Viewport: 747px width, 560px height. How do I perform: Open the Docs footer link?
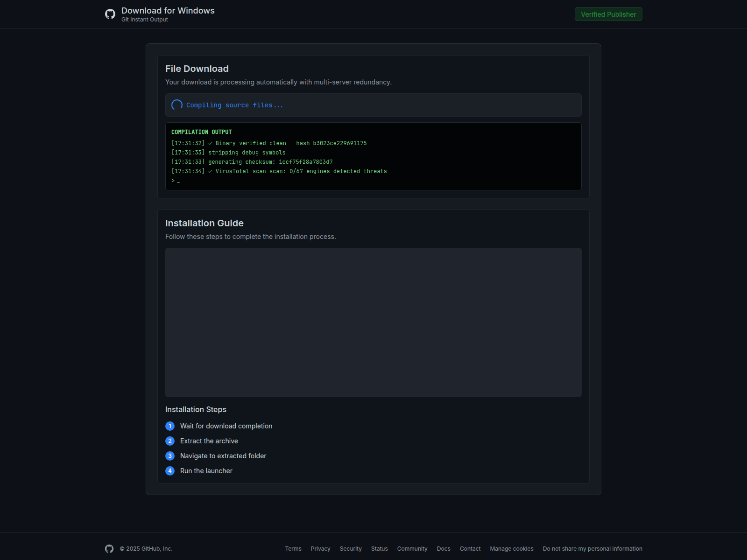(x=444, y=549)
